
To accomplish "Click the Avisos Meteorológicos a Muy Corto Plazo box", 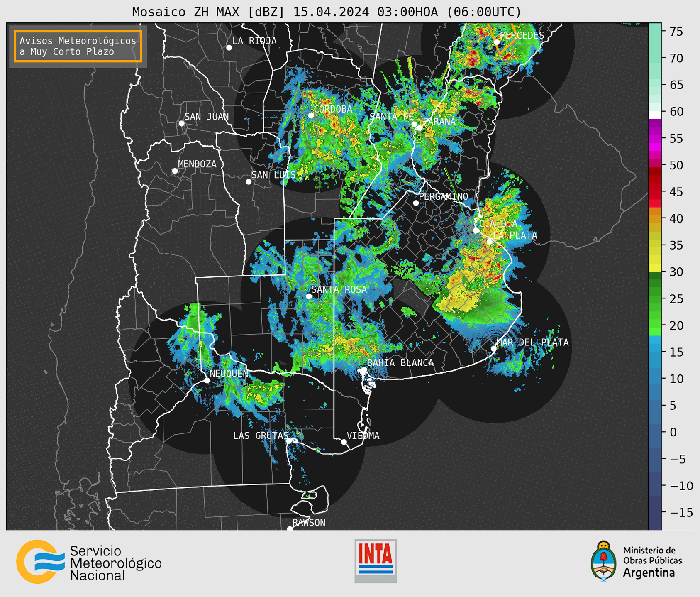I will click(x=78, y=46).
